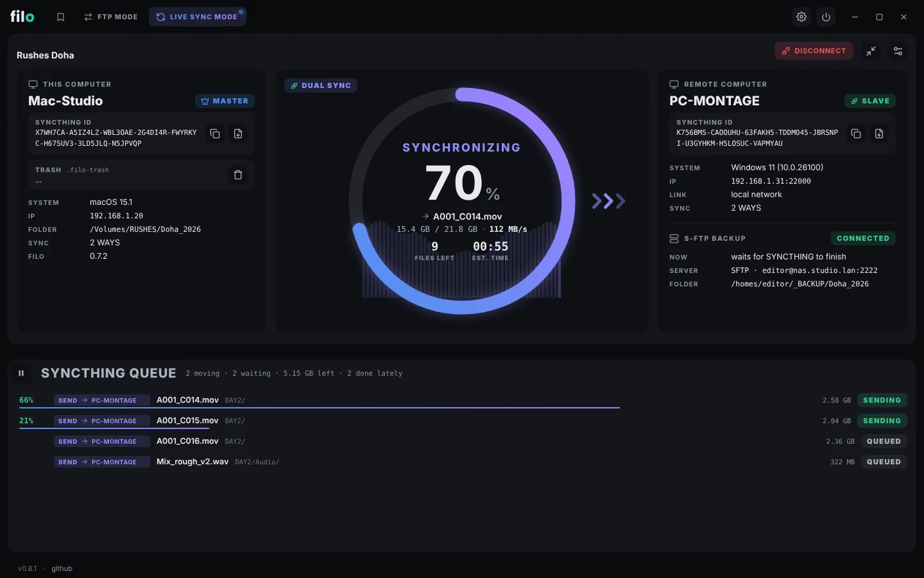
Task: Empty the .filo-trash with trash icon
Action: [238, 175]
